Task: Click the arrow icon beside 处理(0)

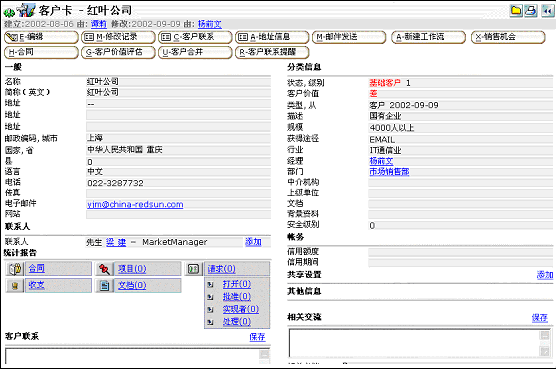Action: [210, 322]
